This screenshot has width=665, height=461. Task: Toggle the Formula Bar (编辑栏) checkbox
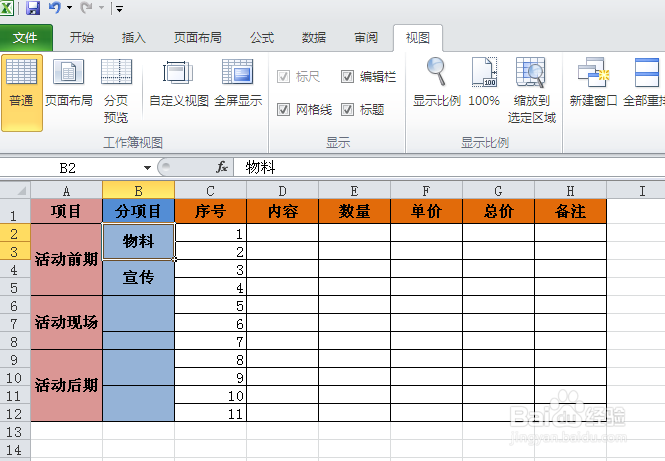347,77
